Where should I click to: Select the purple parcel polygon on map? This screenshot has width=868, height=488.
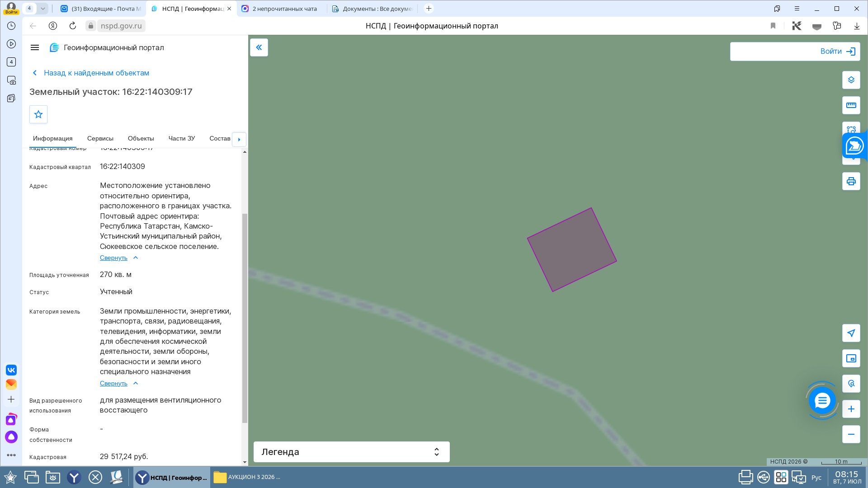pos(572,250)
